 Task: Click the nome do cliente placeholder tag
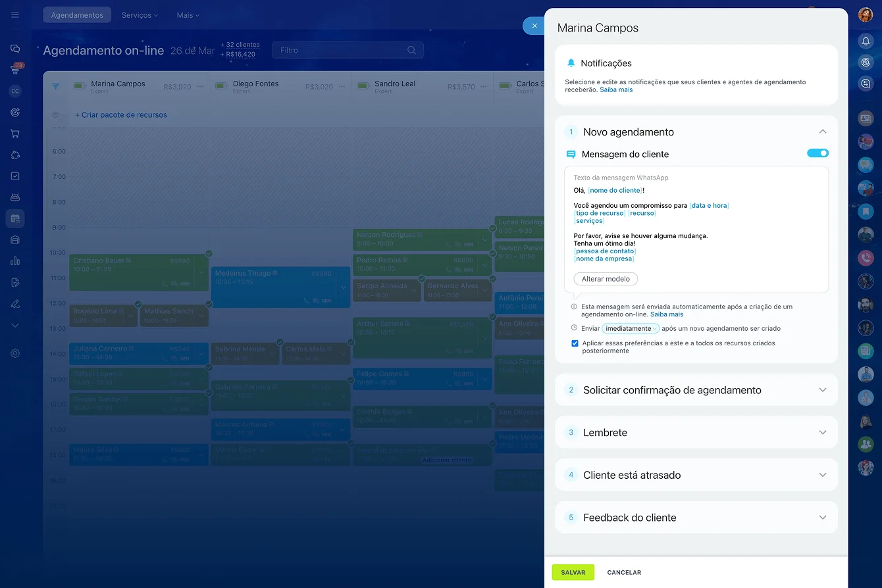(x=615, y=190)
